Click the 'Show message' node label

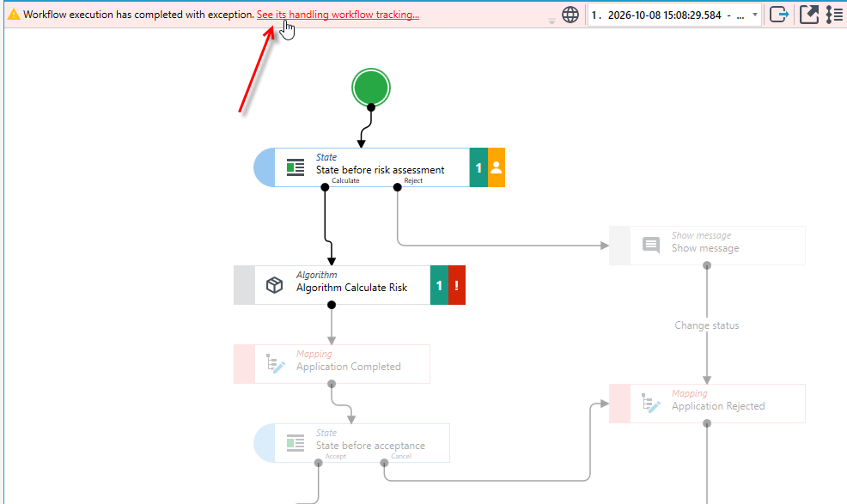click(x=705, y=248)
